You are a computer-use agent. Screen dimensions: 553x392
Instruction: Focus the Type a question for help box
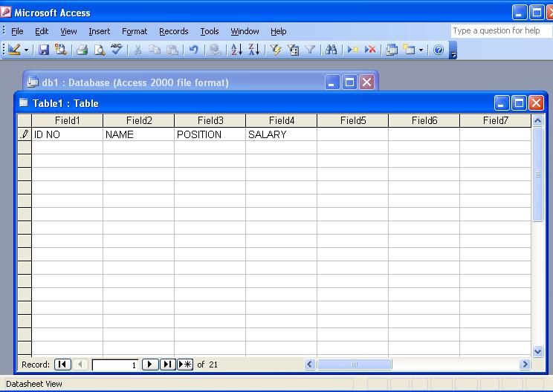[501, 31]
